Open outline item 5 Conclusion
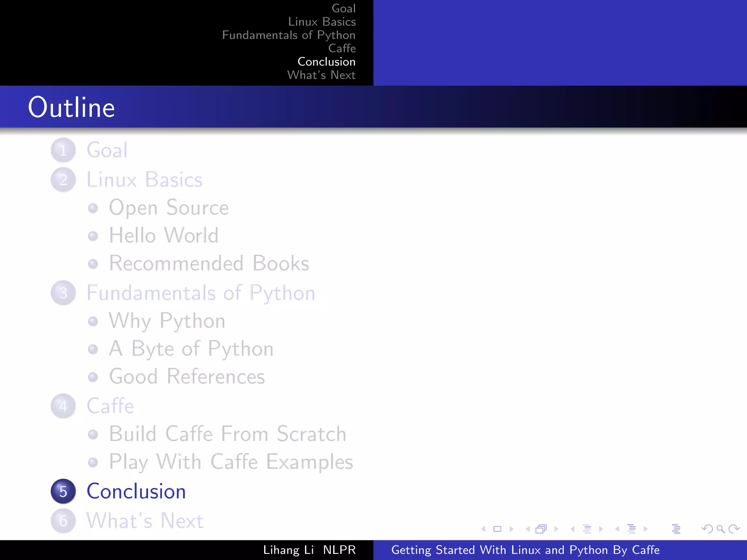This screenshot has height=560, width=747. coord(136,491)
